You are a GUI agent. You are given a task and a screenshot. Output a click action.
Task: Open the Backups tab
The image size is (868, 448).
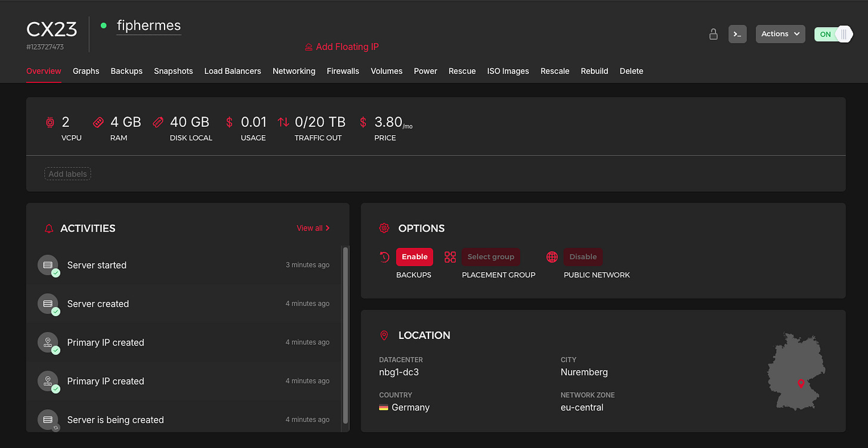[x=126, y=71]
